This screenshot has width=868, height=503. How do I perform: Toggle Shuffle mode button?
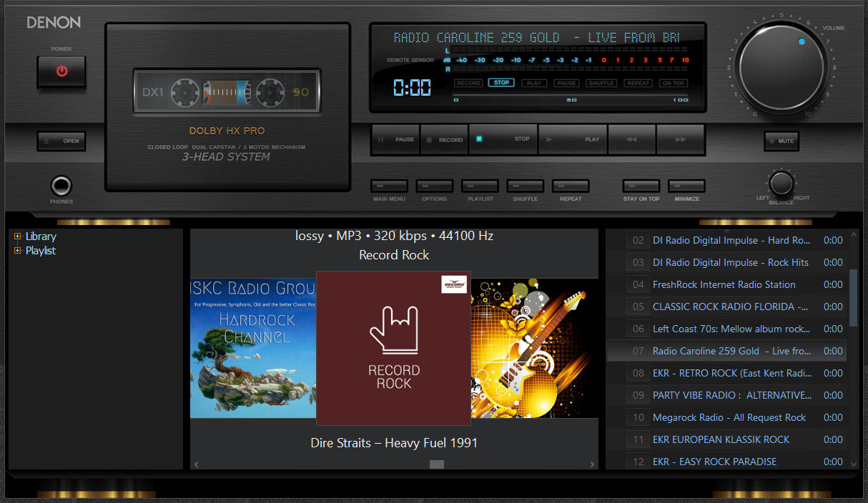point(525,186)
